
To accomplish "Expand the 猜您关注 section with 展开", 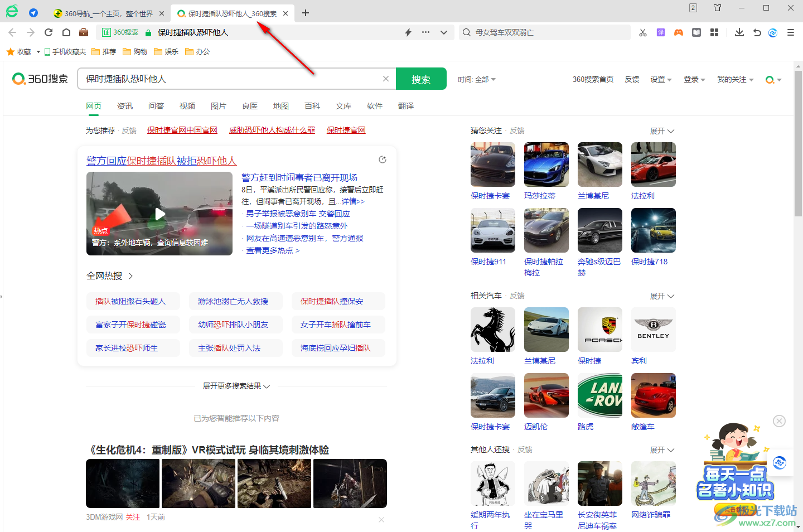I will (x=662, y=131).
